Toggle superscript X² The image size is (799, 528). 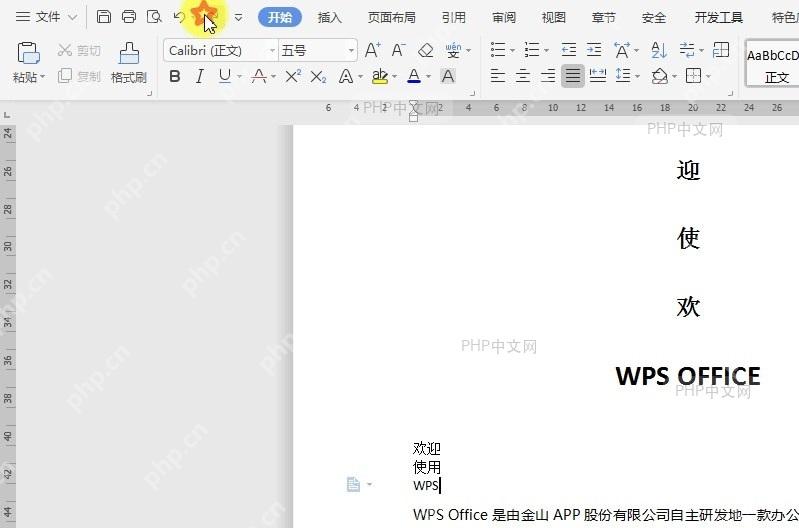(x=293, y=76)
